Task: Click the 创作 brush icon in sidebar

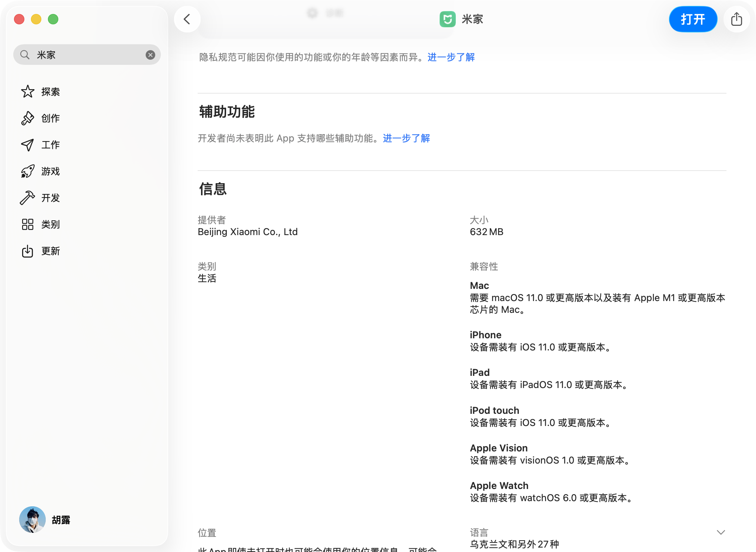Action: (x=28, y=118)
